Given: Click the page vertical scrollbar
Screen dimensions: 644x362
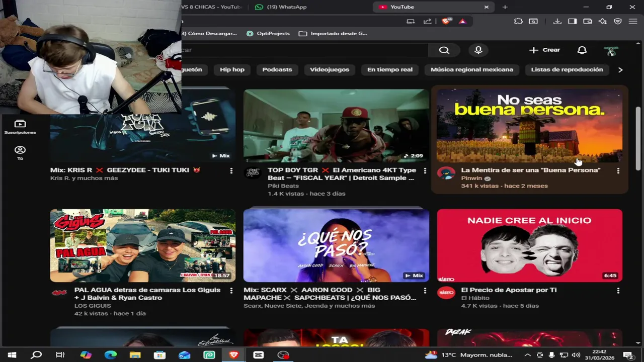Looking at the screenshot, I should 638,138.
